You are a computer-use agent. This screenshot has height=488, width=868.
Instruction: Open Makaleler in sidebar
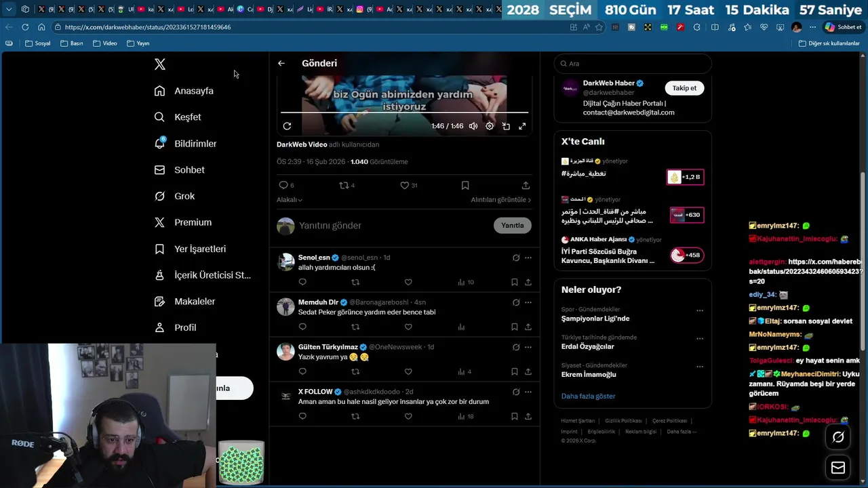(x=184, y=302)
